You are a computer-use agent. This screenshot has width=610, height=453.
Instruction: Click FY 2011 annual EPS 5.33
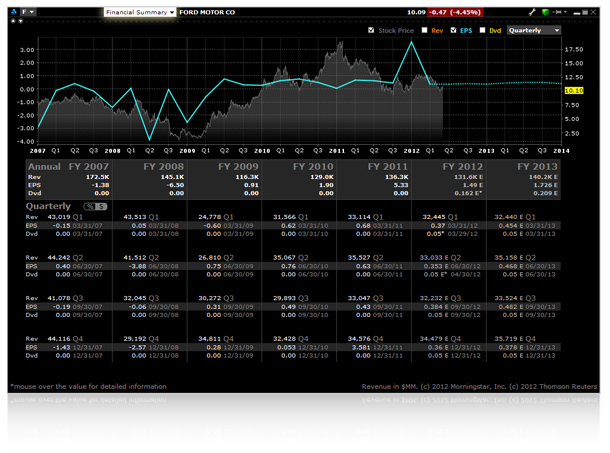401,185
